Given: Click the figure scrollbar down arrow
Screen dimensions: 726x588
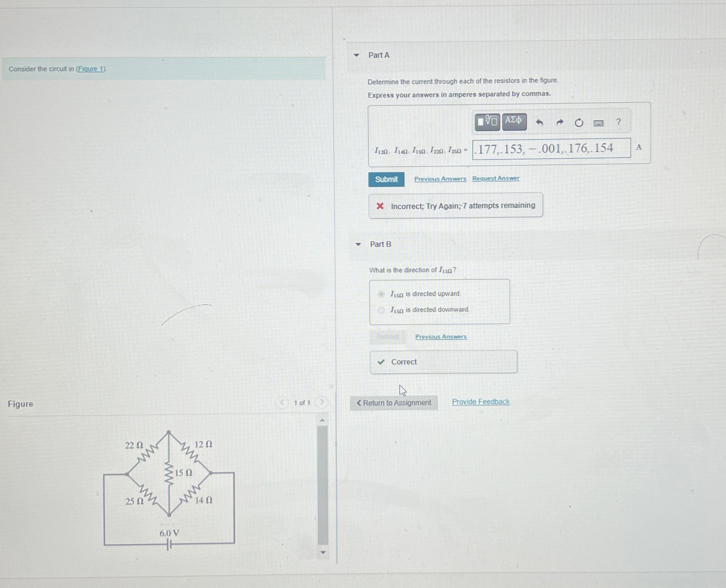Looking at the screenshot, I should coord(323,552).
